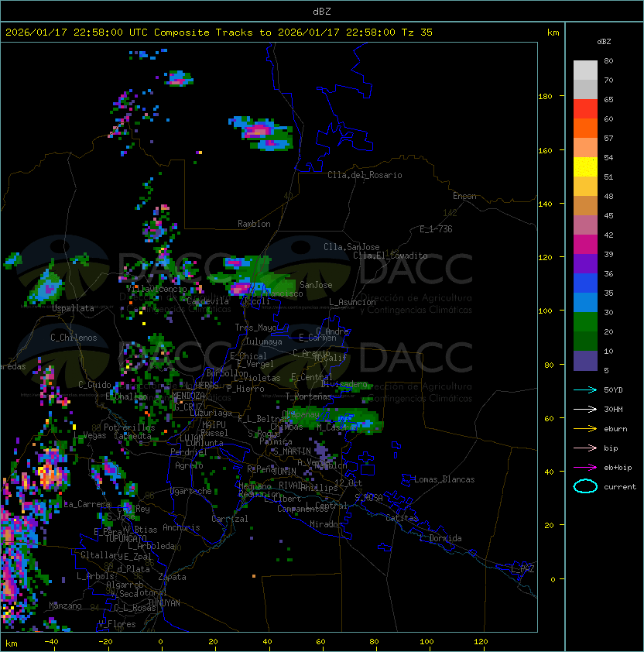Click the 'Ugarteche' map label
644x652 pixels.
click(191, 491)
